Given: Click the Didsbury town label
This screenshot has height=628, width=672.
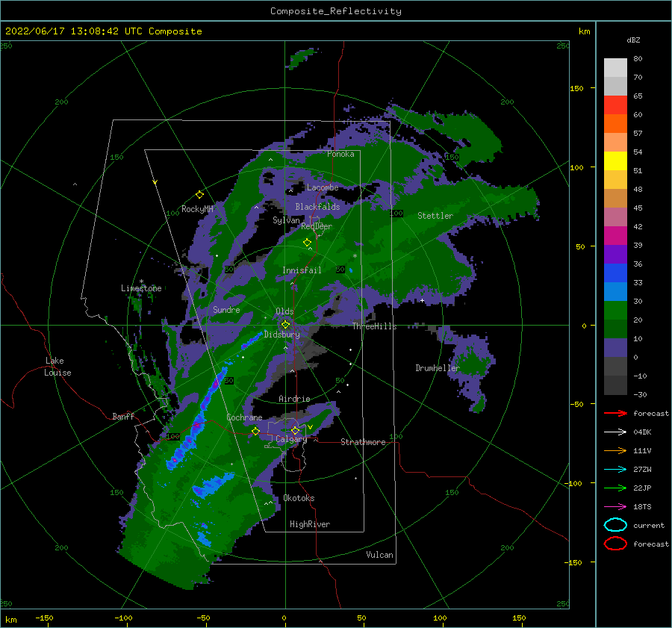Looking at the screenshot, I should (x=281, y=335).
